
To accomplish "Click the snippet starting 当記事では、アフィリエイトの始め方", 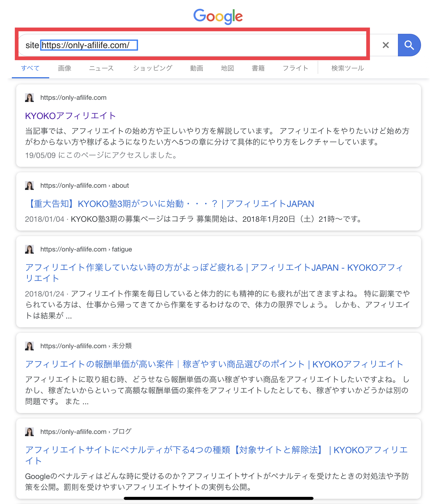I will (x=217, y=137).
